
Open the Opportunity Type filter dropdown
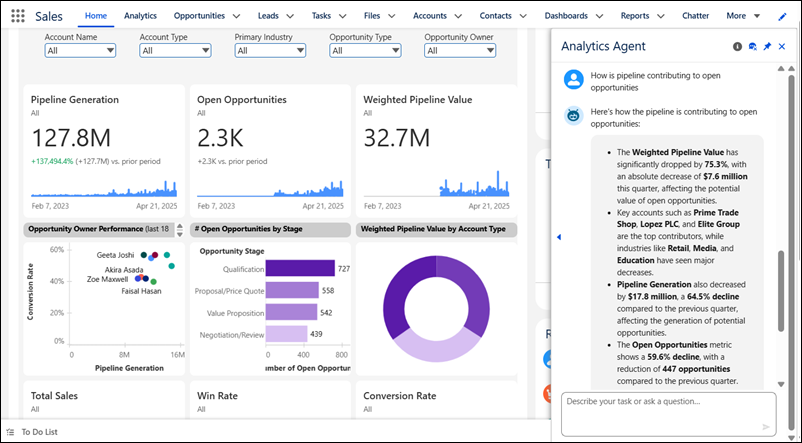[365, 51]
